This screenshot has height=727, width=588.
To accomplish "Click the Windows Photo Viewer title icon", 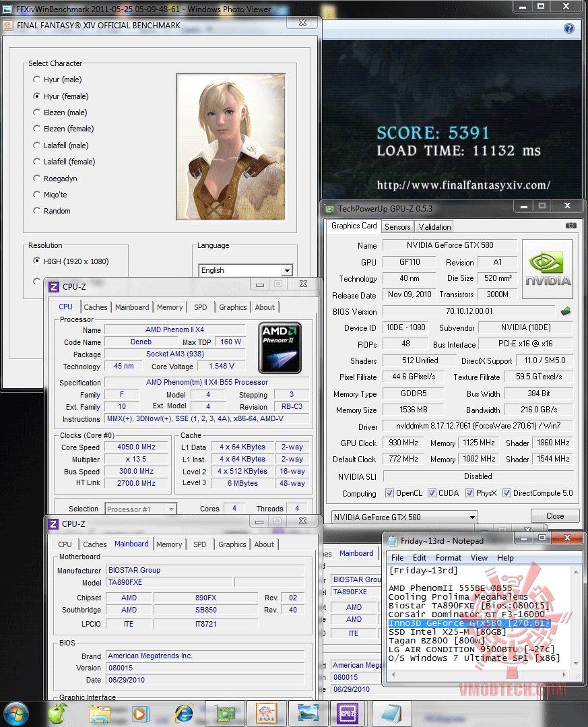I will coord(7,9).
